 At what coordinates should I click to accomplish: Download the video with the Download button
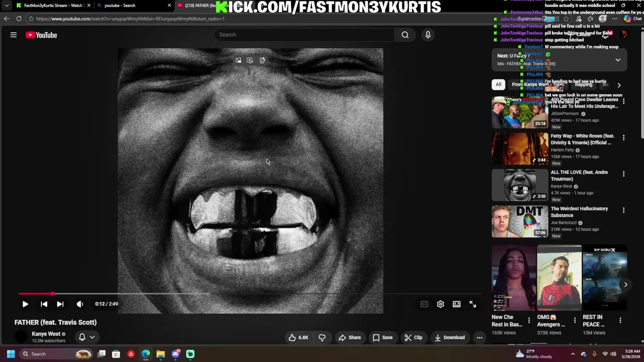point(450,337)
